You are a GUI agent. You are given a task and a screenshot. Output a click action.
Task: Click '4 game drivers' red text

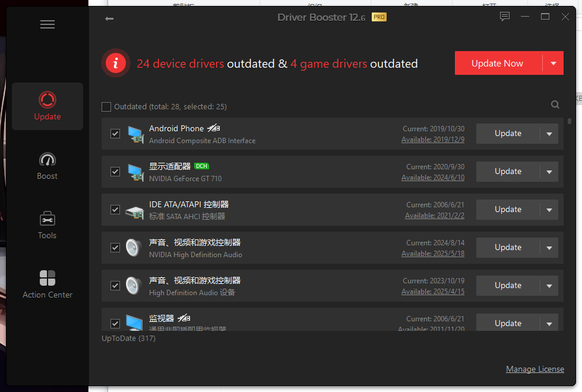click(329, 64)
